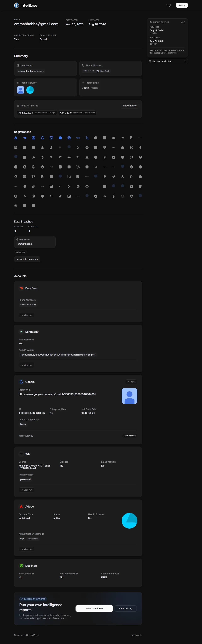This screenshot has width=202, height=644.
Task: Select the Apr 1, 2019 timeline entry
Action: point(77,113)
